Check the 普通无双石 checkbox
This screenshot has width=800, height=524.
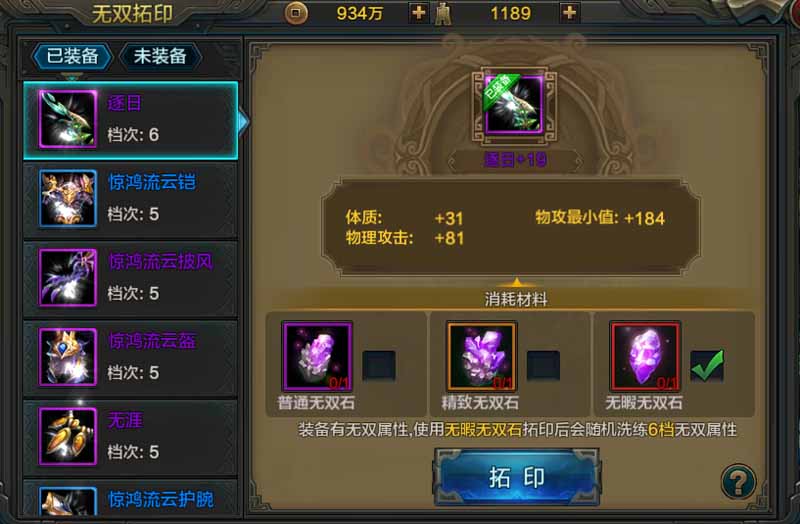click(379, 365)
